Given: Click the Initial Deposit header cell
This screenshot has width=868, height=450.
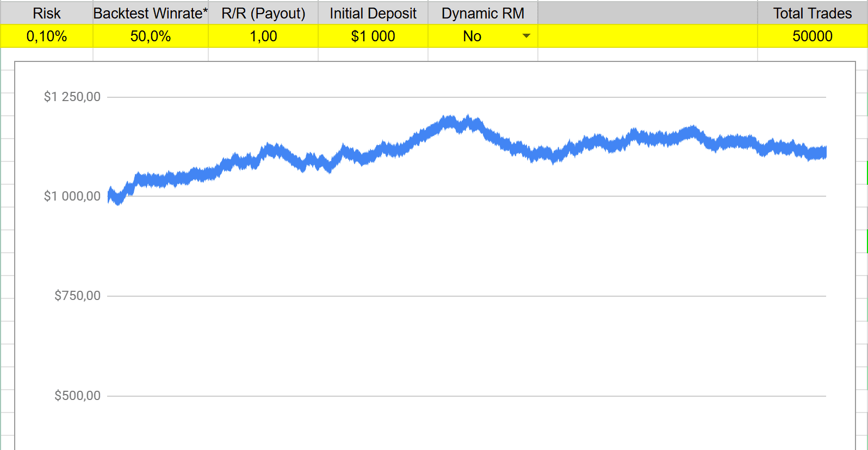Looking at the screenshot, I should (x=373, y=13).
